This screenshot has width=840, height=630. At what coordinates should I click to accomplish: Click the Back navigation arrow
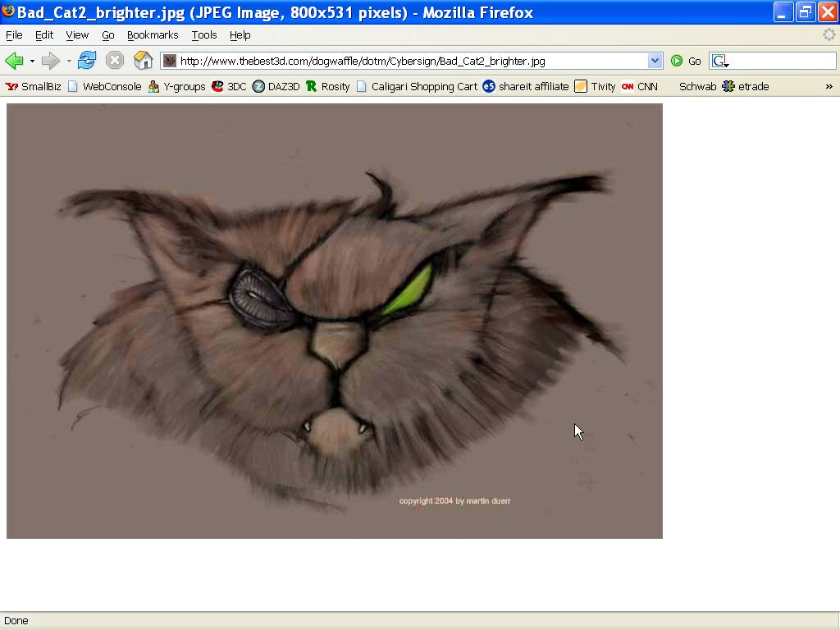[x=14, y=61]
